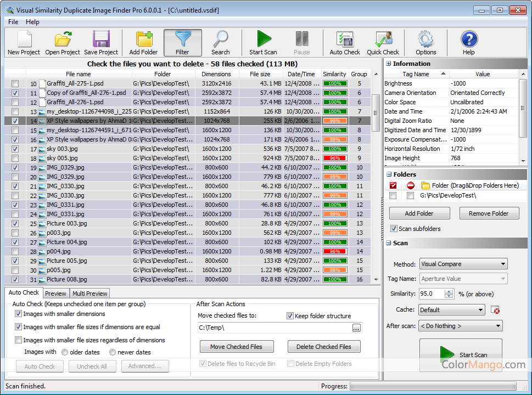Screen dimensions: 532x395
Task: Open Help with the question mark icon
Action: tap(469, 43)
